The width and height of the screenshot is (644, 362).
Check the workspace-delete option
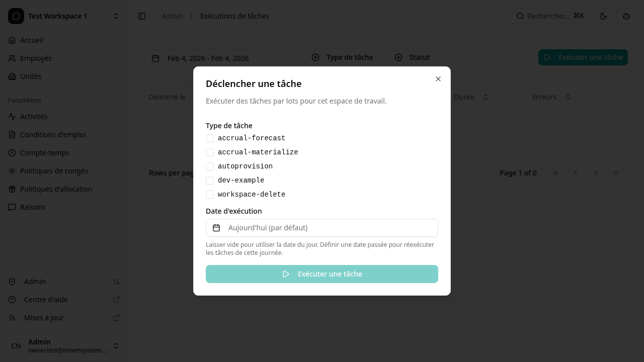(x=210, y=195)
